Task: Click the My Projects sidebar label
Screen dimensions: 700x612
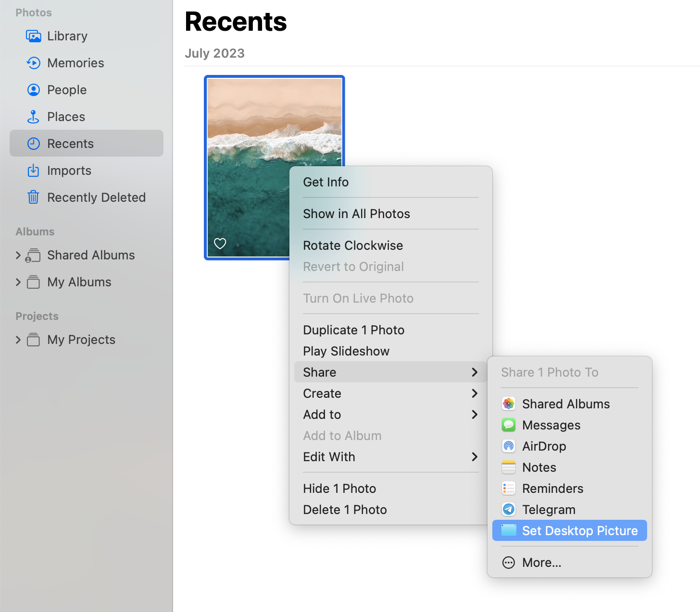Action: [x=81, y=340]
